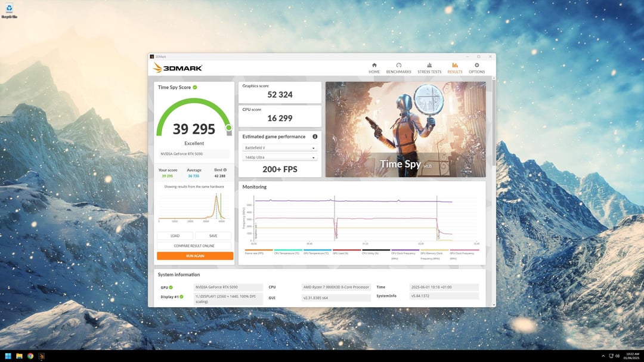Click the GUI version v2.31.8385 s64

(336, 298)
